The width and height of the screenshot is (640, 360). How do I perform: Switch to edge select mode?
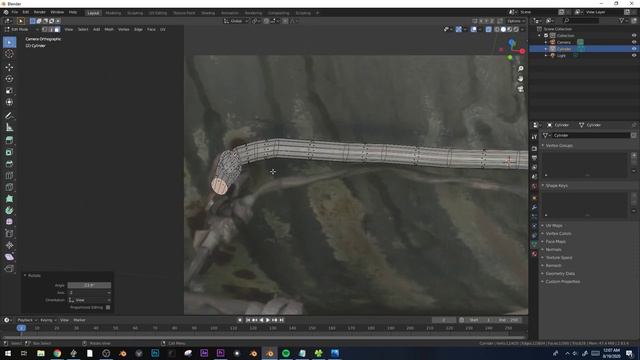pyautogui.click(x=51, y=29)
